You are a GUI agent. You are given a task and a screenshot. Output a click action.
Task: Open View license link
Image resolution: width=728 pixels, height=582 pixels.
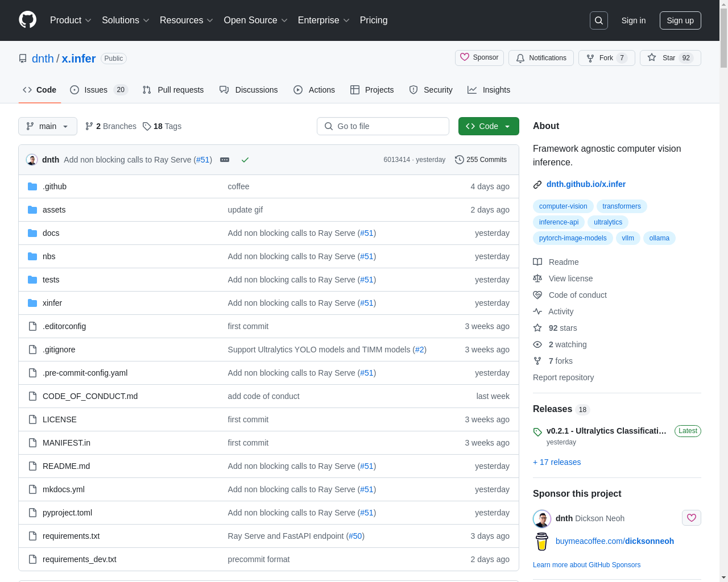click(x=563, y=278)
